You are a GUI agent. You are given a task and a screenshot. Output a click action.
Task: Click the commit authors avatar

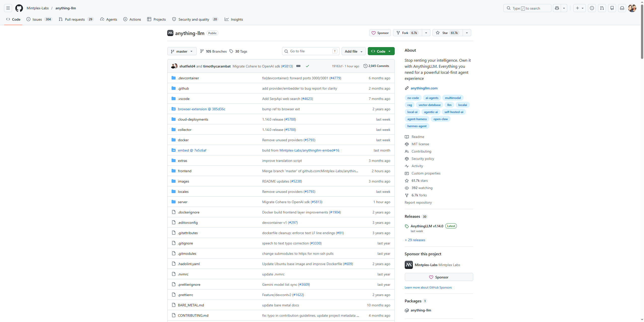[174, 66]
